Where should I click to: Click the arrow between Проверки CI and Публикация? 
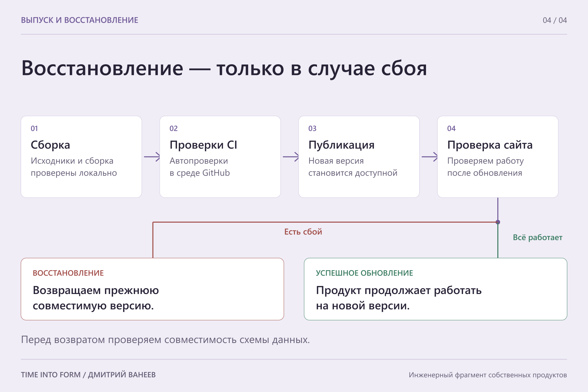click(291, 157)
